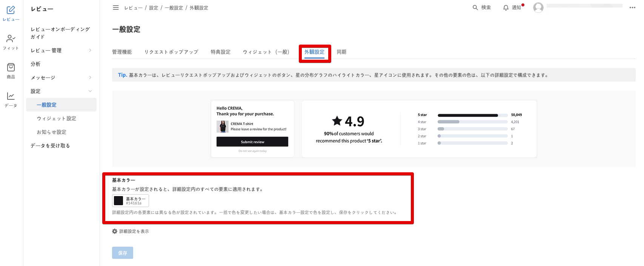Click the user avatar icon

pyautogui.click(x=538, y=8)
